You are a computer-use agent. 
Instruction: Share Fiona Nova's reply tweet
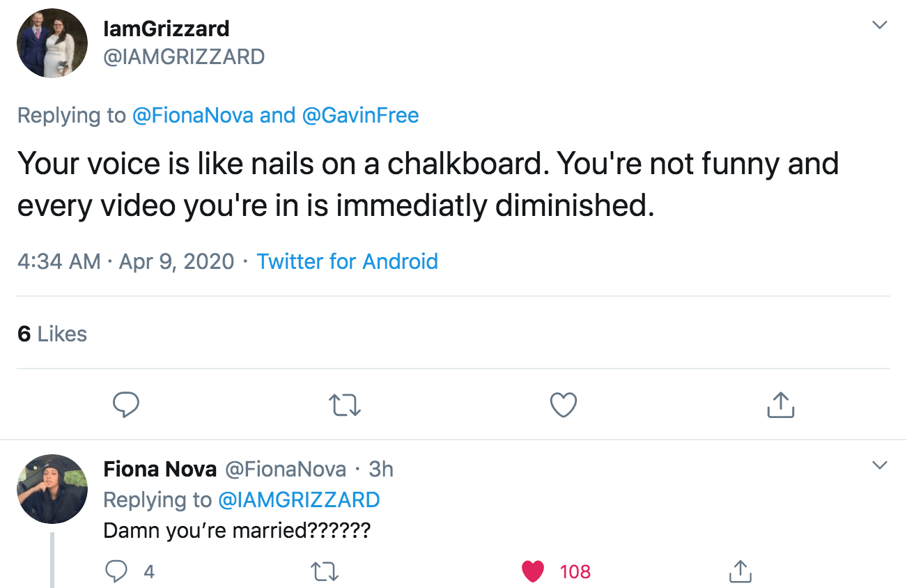[x=738, y=571]
